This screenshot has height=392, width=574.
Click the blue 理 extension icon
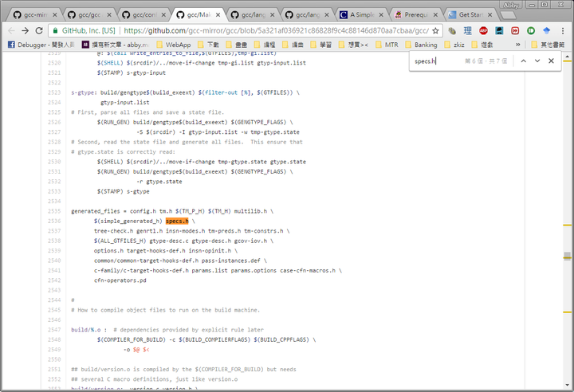coord(467,31)
